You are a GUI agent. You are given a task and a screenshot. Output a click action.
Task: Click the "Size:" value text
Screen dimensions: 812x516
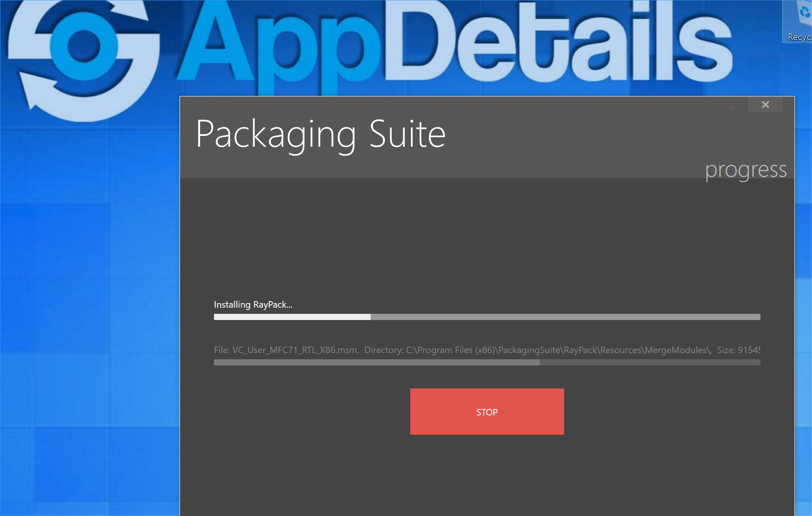click(x=738, y=350)
